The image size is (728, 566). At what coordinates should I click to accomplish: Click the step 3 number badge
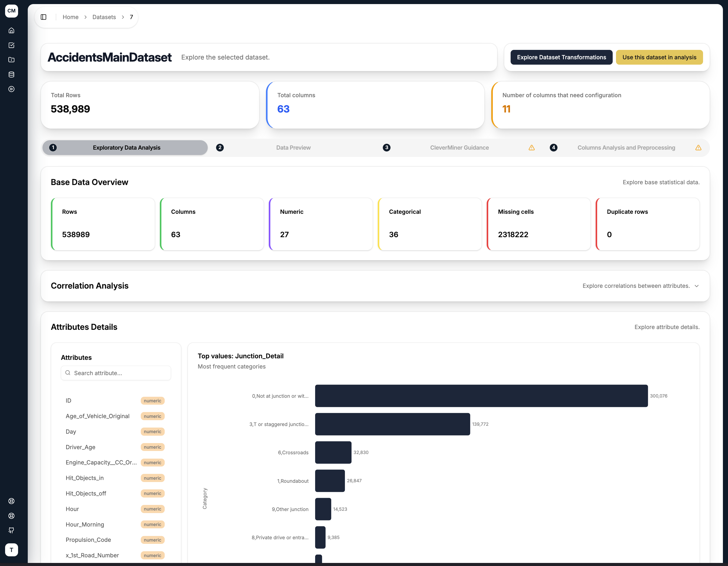coord(386,147)
